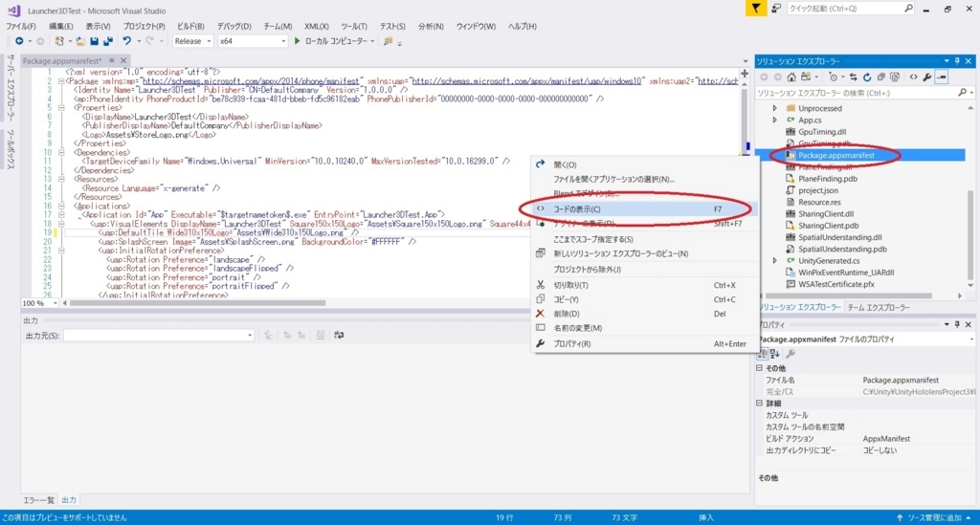Click Sync with Active Document arrows icon
Screen dimensions: 980x525
[x=853, y=77]
